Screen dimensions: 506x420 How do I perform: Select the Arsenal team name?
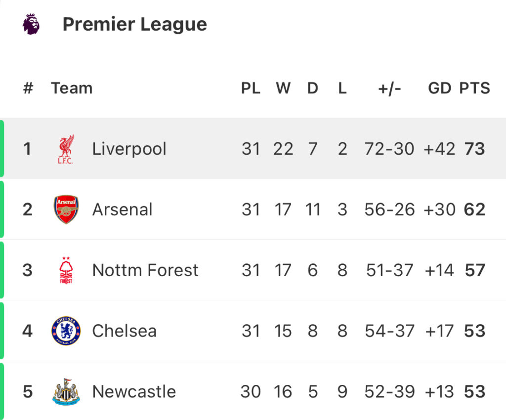pos(123,210)
